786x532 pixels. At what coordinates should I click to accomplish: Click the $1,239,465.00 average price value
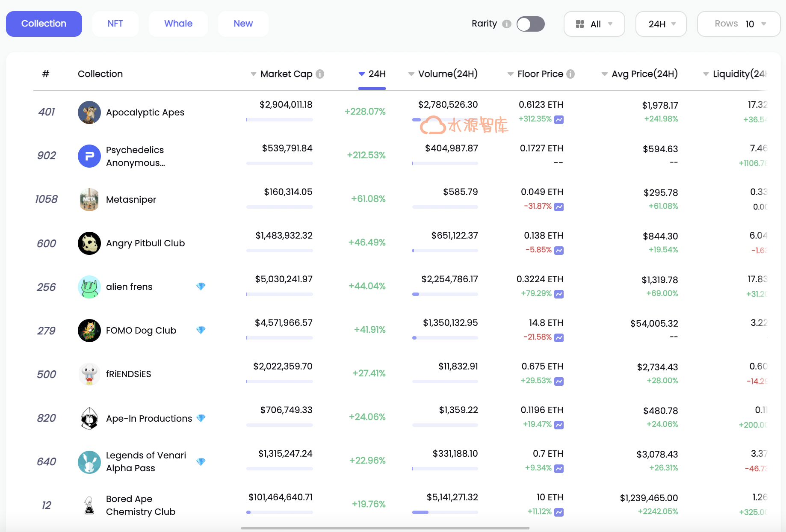tap(649, 498)
